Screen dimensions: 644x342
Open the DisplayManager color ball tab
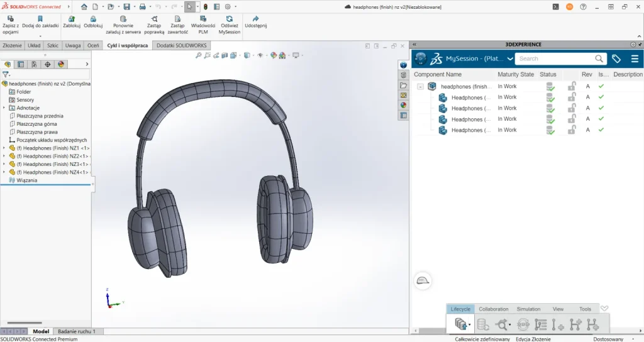click(x=61, y=64)
